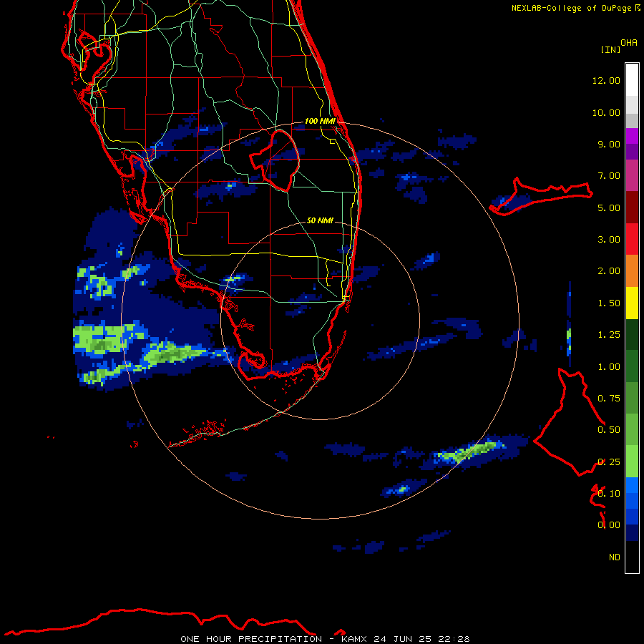
Task: Click the yellow 1.50 color swatch
Action: point(632,303)
